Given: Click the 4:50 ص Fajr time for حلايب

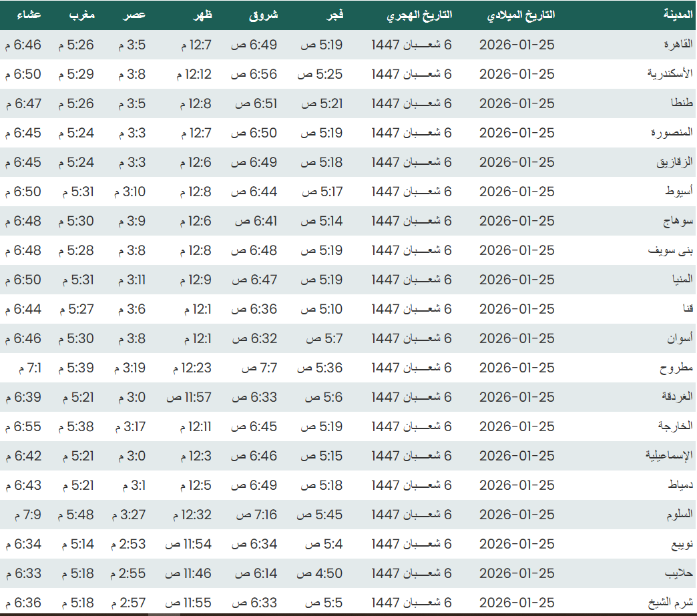Looking at the screenshot, I should pos(320,573).
